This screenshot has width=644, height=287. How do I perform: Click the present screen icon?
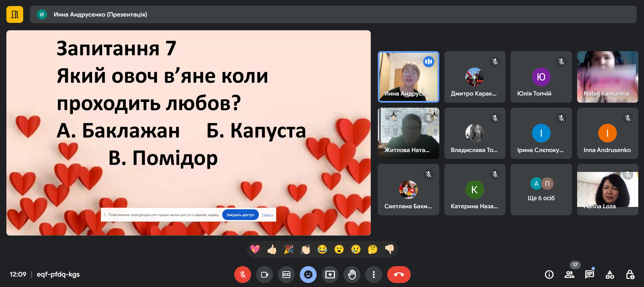coord(330,275)
